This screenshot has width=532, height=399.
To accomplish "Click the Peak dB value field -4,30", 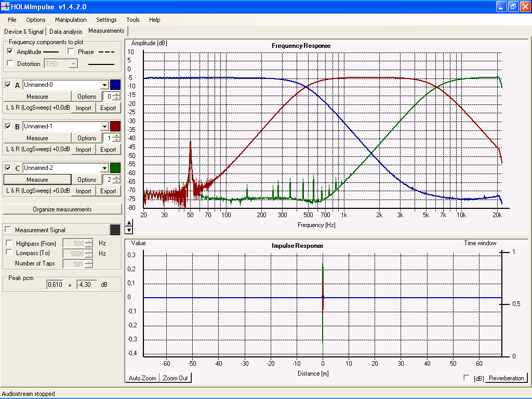I will [87, 285].
